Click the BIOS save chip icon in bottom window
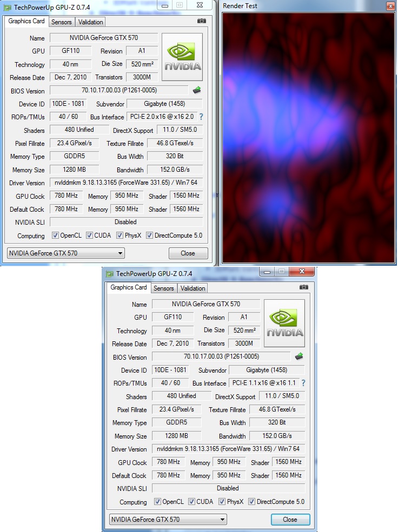Viewport: 398px width, 532px height. click(299, 356)
